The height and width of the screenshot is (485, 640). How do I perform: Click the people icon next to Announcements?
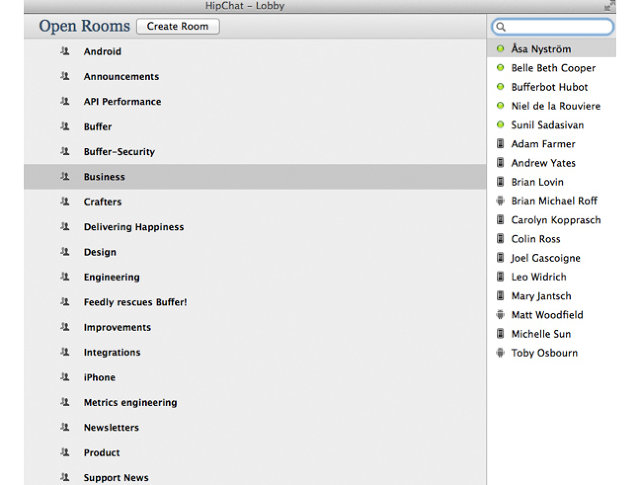64,76
